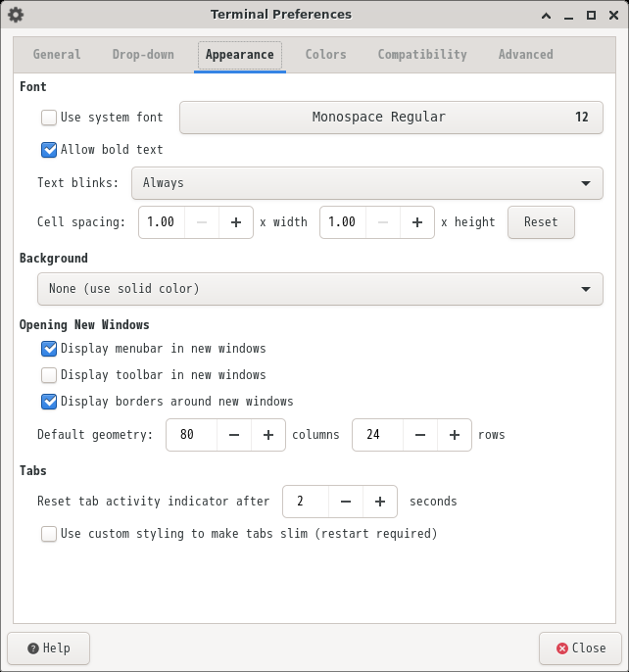Uncheck Allow bold text
The width and height of the screenshot is (629, 672).
pos(49,150)
